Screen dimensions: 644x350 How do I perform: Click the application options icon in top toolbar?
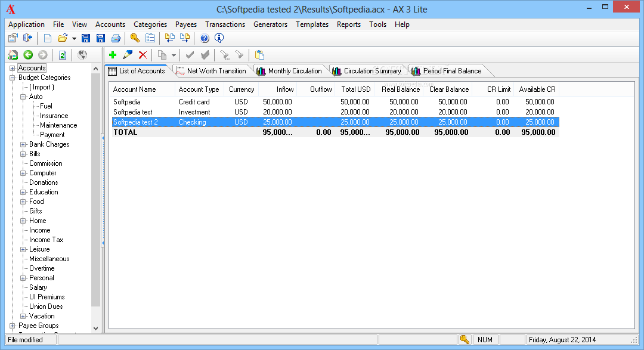(x=13, y=38)
